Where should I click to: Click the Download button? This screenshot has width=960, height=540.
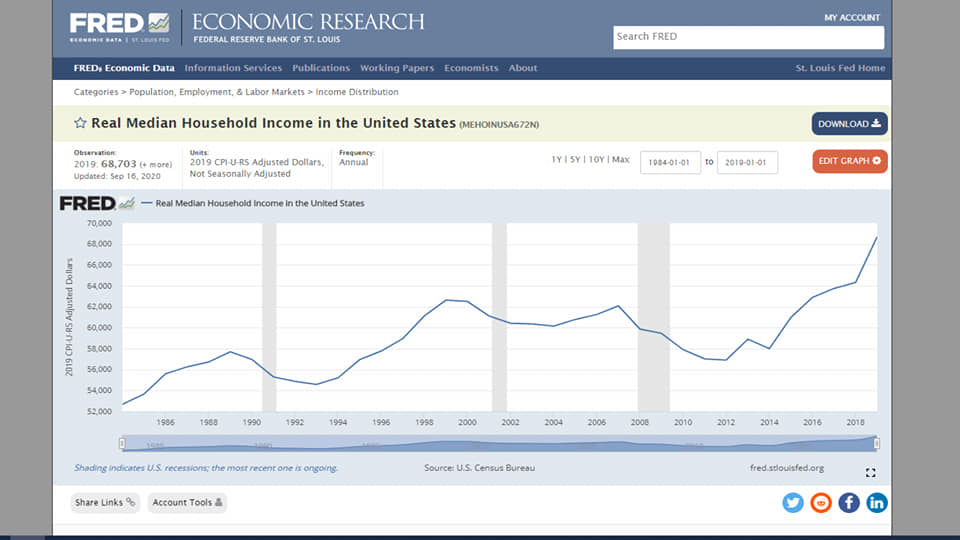pos(849,124)
